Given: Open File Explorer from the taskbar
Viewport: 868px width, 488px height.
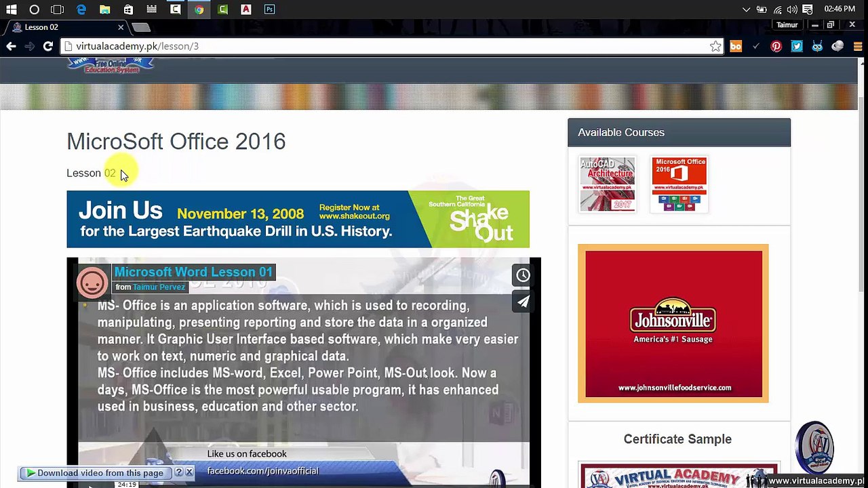Looking at the screenshot, I should [104, 9].
